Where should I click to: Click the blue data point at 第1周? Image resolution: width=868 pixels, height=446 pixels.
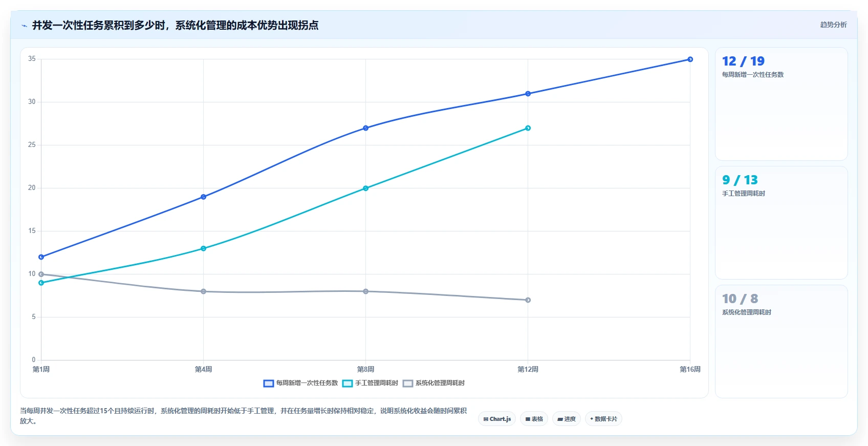[41, 257]
